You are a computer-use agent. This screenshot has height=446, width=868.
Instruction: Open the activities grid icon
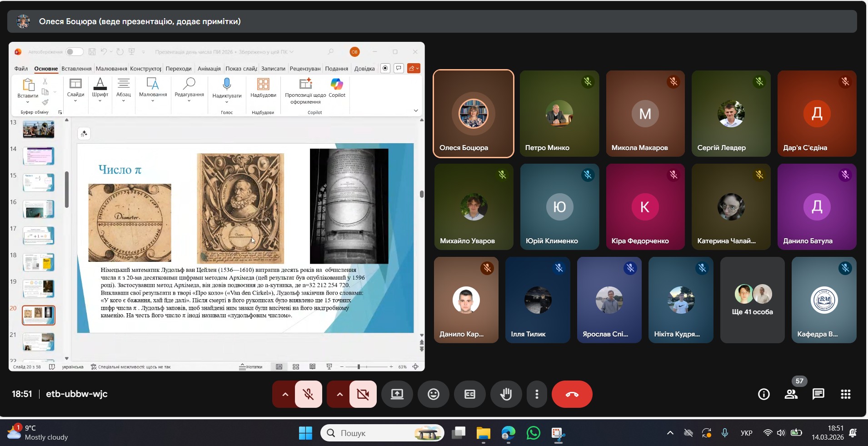(x=845, y=394)
